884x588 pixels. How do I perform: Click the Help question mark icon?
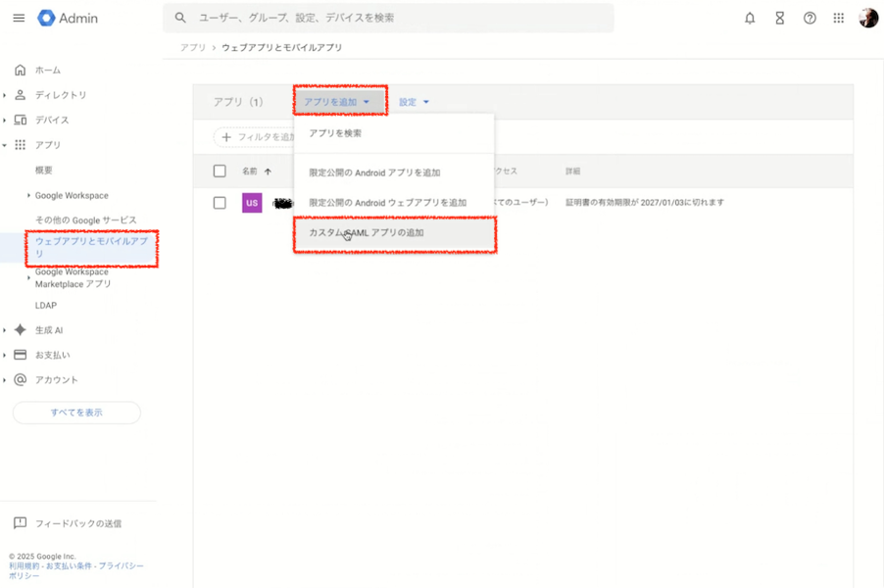[809, 17]
